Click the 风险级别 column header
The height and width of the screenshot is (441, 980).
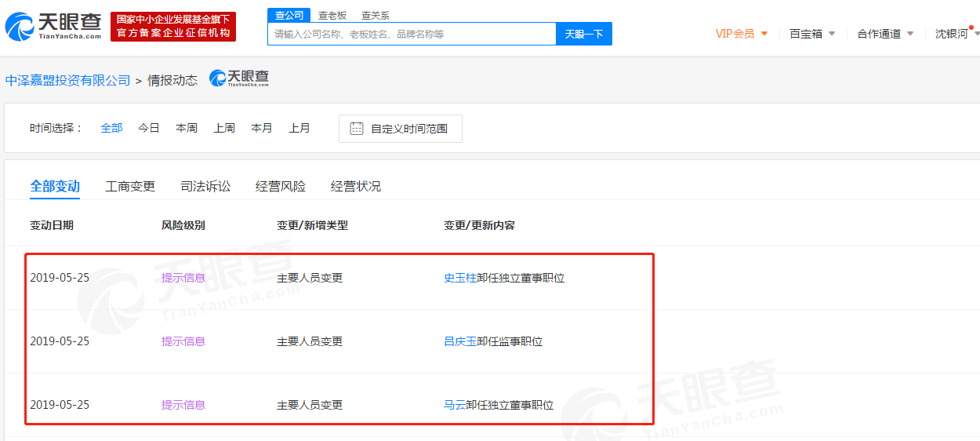click(183, 225)
